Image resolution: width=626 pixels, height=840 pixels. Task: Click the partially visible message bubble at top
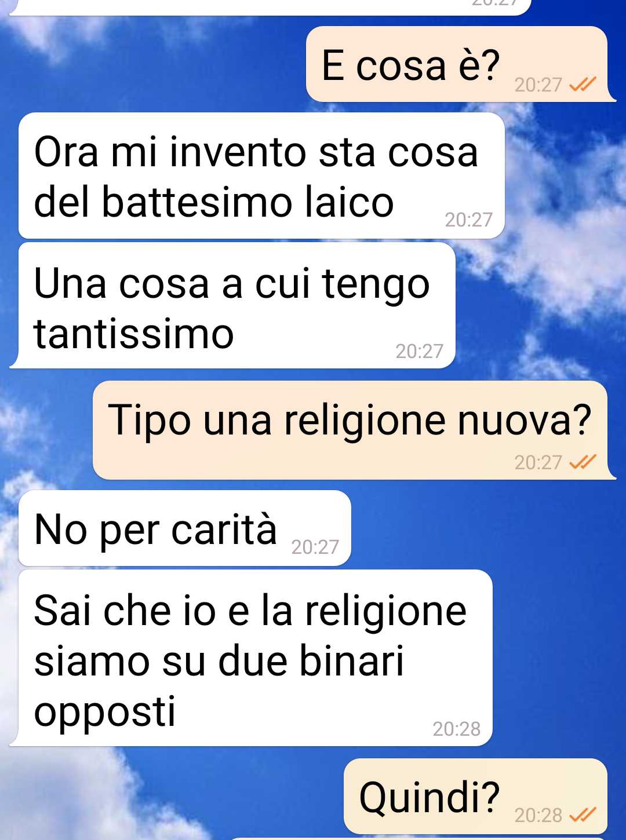click(270, 7)
